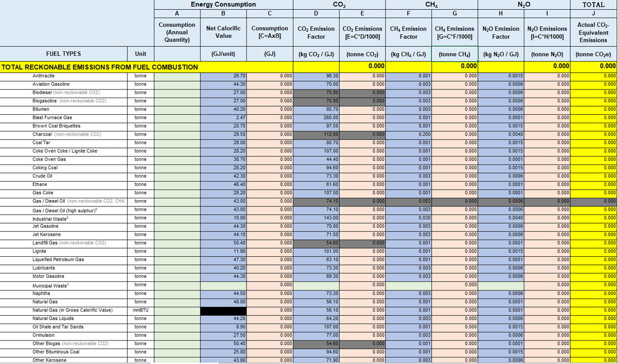618x364 pixels.
Task: Click the Energy Consumption group header
Action: tap(224, 5)
